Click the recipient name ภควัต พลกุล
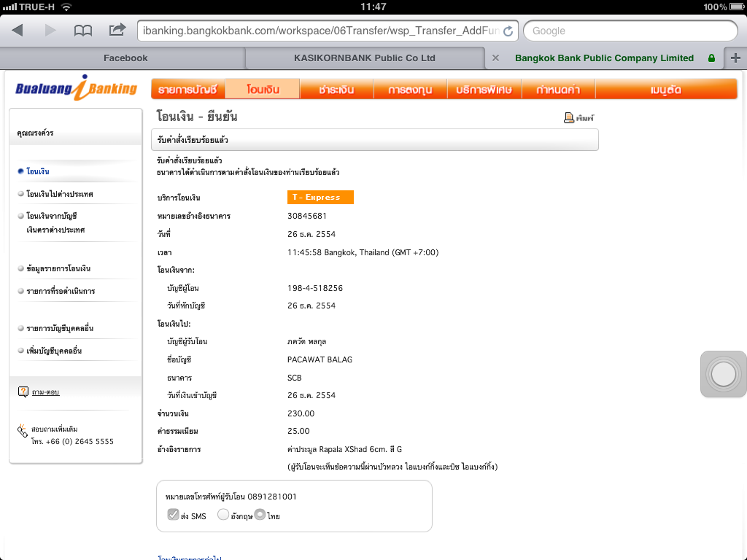 point(307,341)
